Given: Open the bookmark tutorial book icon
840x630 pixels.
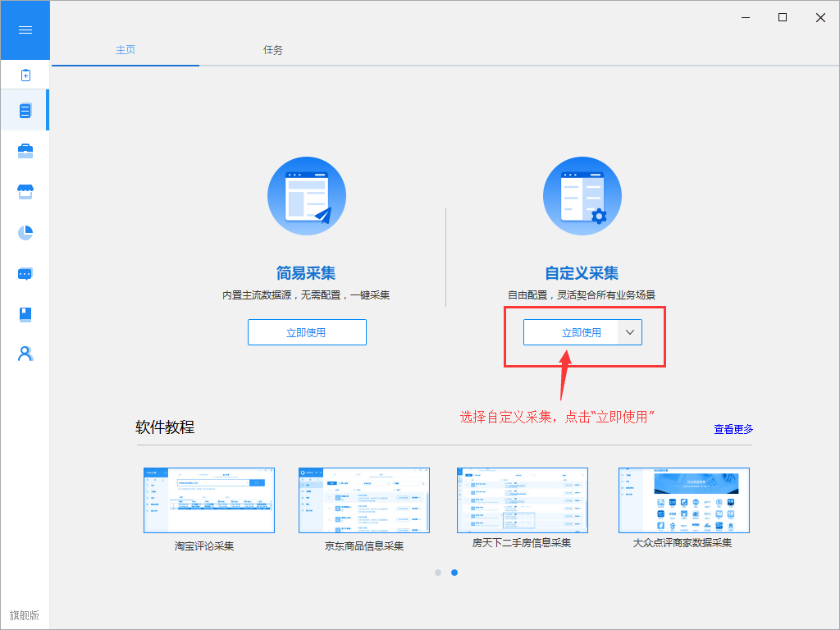Looking at the screenshot, I should (x=25, y=314).
